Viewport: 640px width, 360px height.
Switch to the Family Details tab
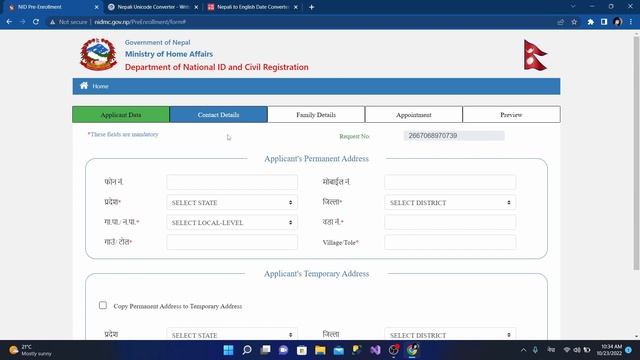316,115
